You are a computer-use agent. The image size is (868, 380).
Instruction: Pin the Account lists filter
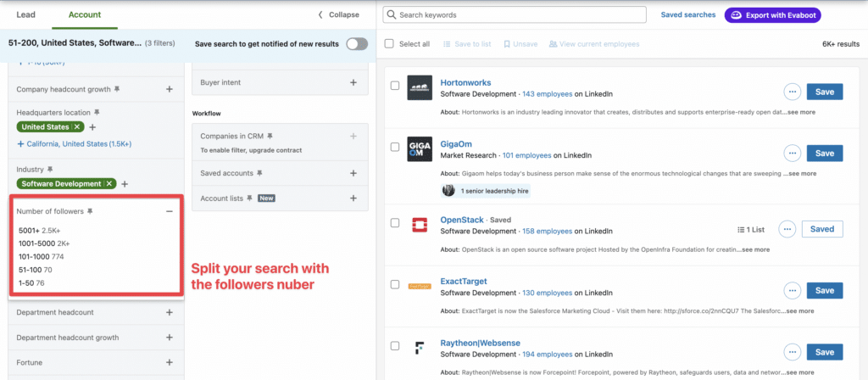250,198
